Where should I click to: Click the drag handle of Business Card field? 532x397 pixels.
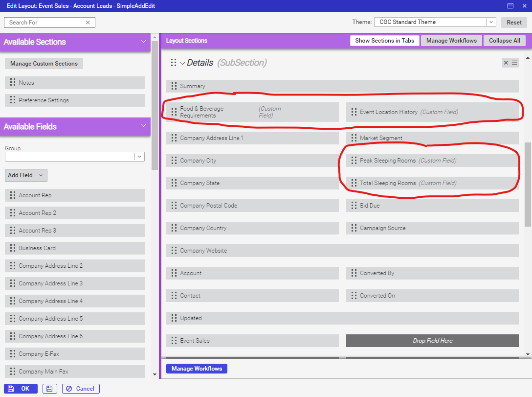coord(13,248)
